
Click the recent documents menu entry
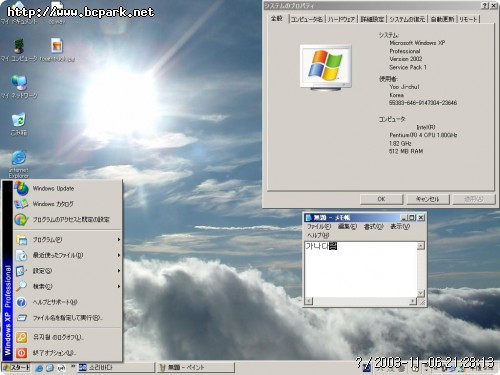[x=68, y=255]
